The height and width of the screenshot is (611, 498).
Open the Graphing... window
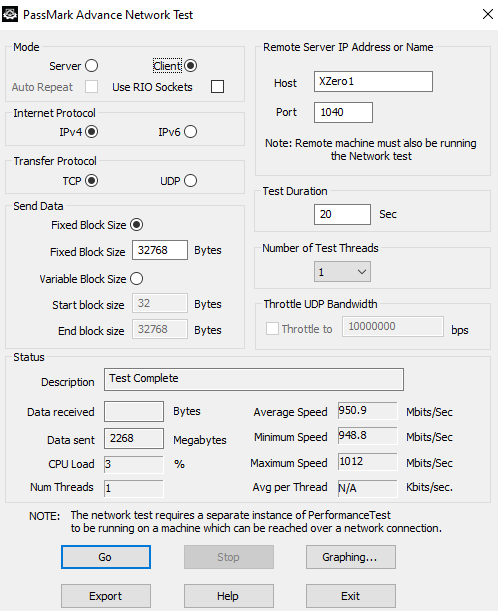click(351, 557)
